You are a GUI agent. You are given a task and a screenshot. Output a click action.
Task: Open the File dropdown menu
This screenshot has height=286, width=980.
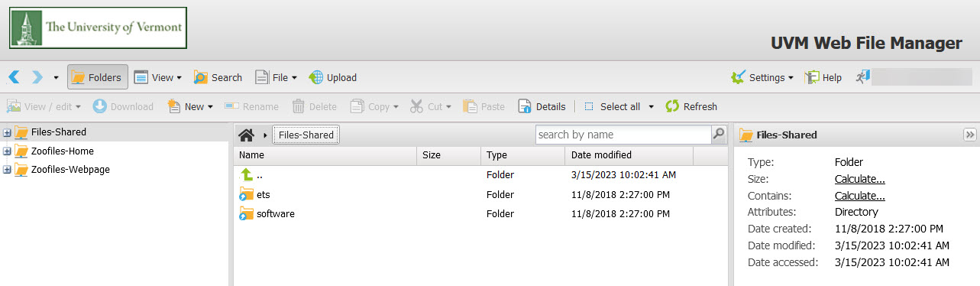276,77
